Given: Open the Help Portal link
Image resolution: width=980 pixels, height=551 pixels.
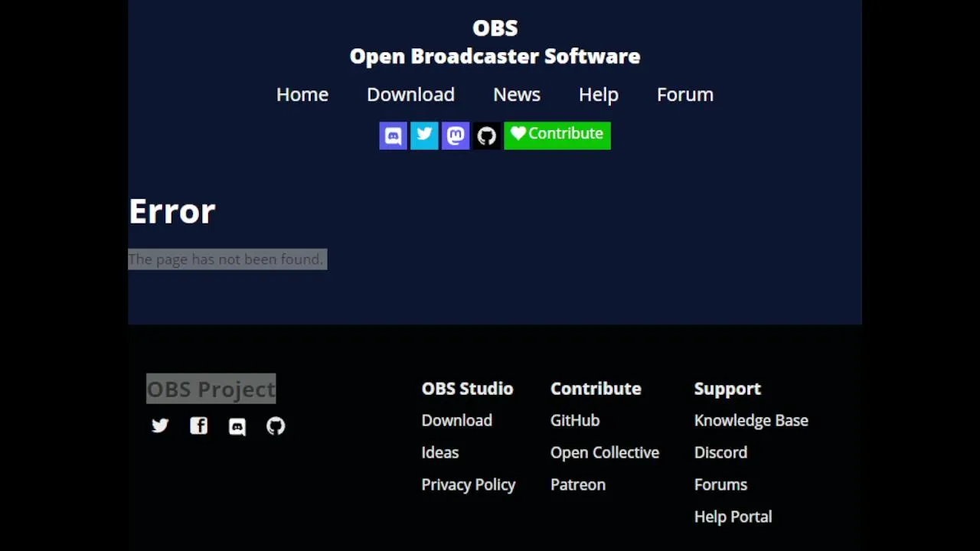Looking at the screenshot, I should tap(733, 517).
